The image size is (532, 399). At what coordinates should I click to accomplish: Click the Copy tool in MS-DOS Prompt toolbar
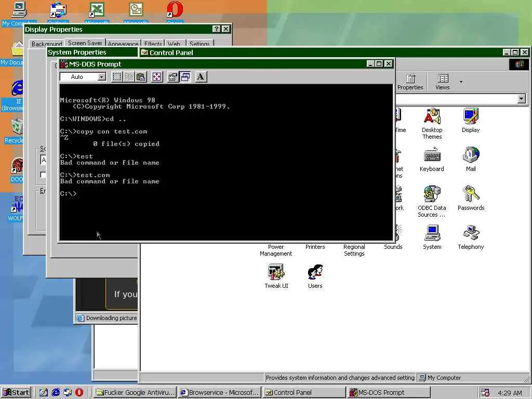pyautogui.click(x=129, y=77)
